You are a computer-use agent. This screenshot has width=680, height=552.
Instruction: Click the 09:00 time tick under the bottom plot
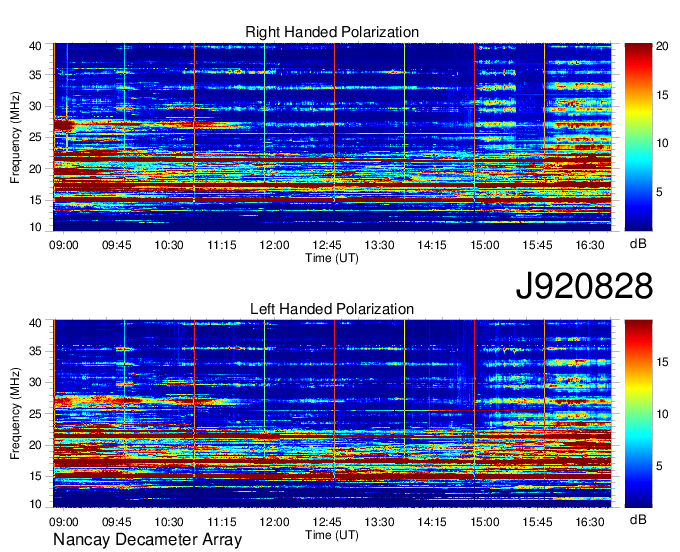[x=64, y=522]
